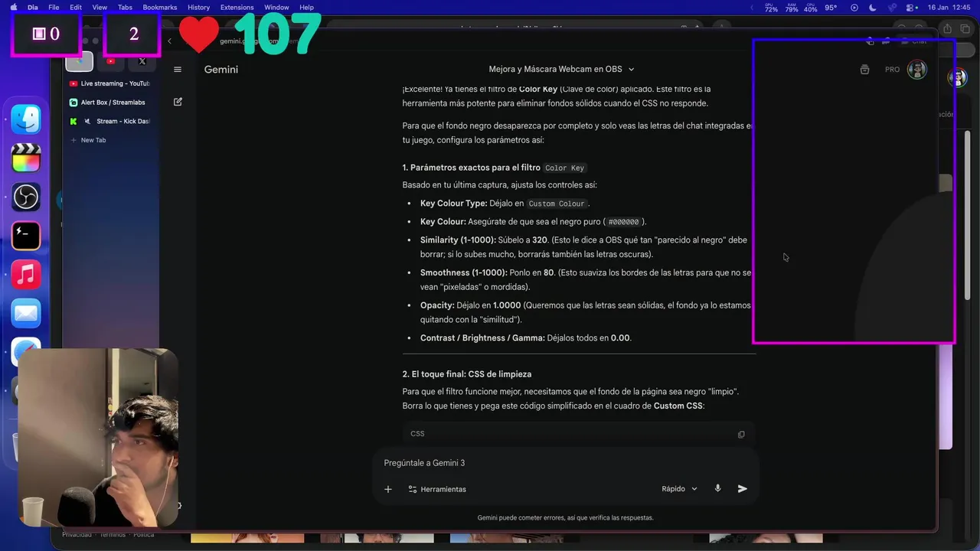
Task: Open the Apple menu
Action: [x=13, y=7]
